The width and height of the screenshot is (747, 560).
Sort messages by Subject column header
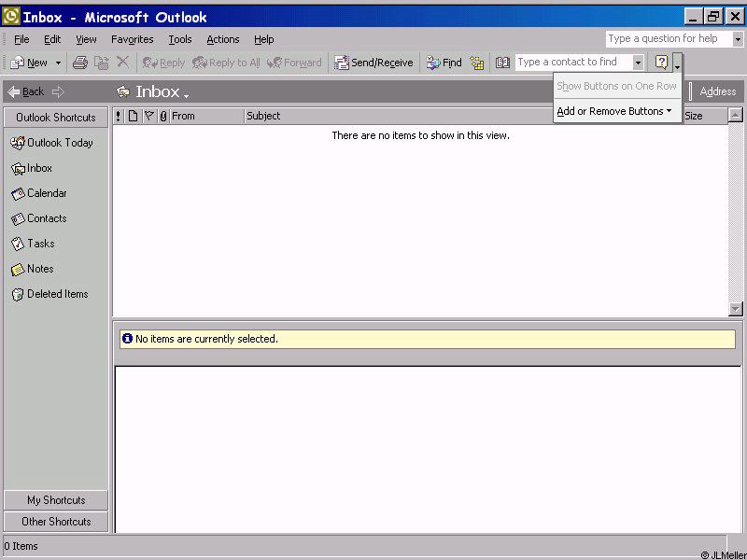(x=373, y=116)
